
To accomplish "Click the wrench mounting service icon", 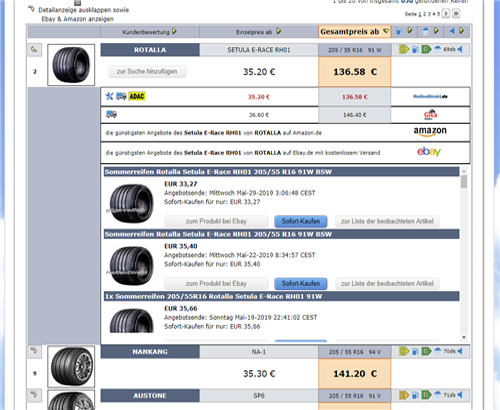I will (109, 96).
